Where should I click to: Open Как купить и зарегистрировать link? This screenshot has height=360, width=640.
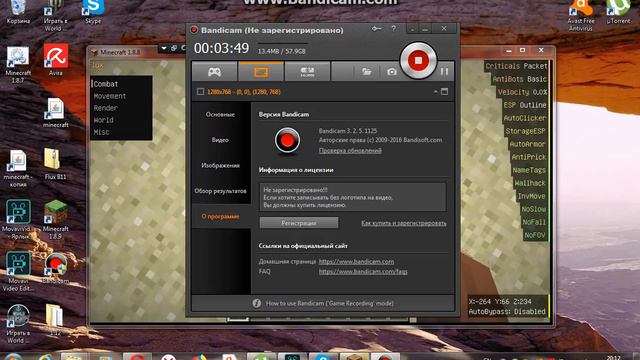(404, 223)
